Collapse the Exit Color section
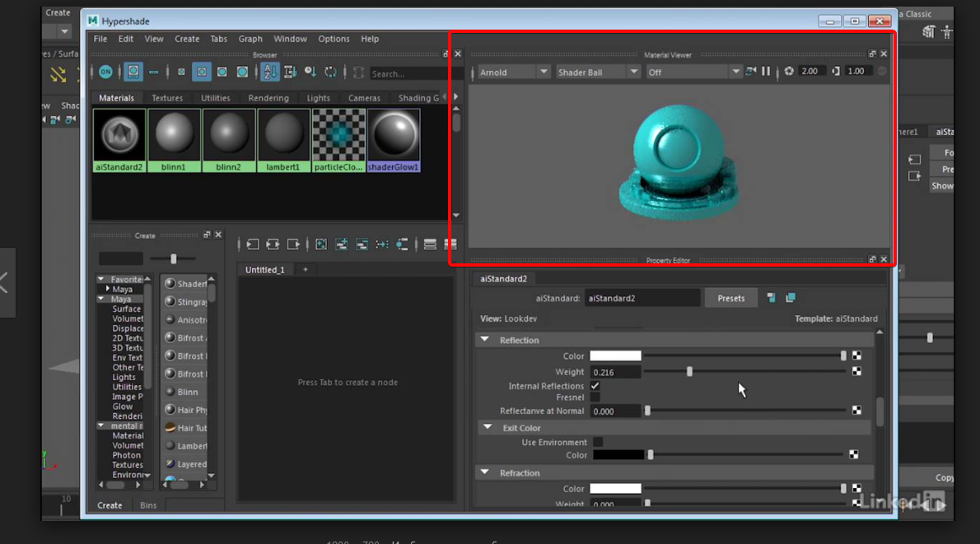 [x=488, y=428]
